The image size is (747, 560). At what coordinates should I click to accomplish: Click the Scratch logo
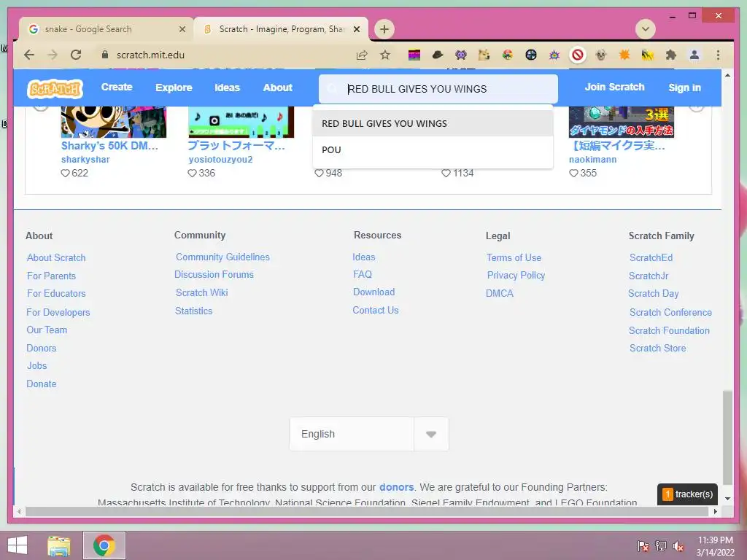click(55, 88)
